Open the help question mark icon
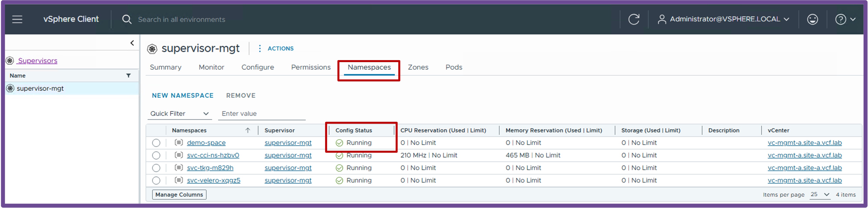The image size is (868, 208). [x=840, y=19]
